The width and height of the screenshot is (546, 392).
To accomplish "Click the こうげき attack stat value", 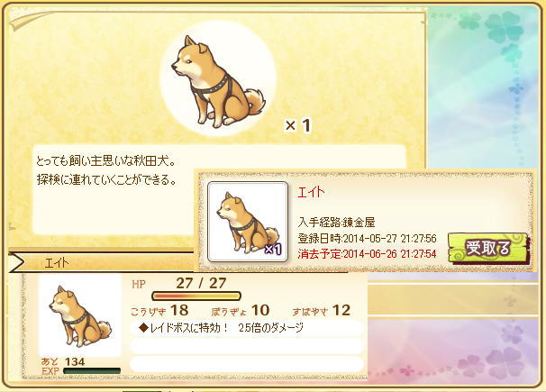I will coord(179,310).
